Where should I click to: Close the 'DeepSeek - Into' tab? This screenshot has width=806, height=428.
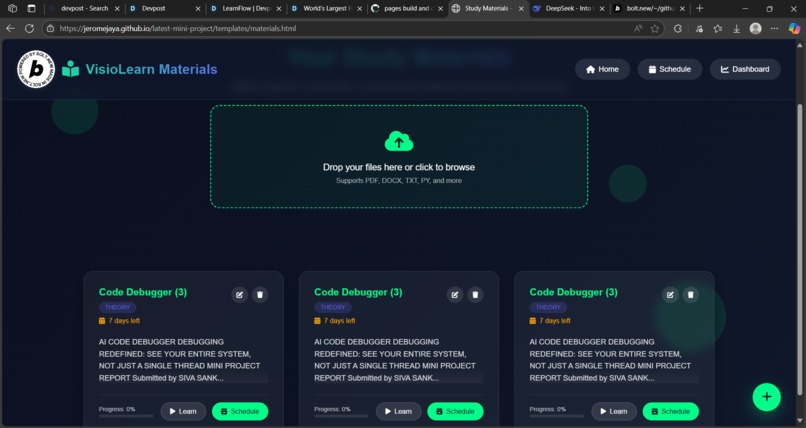[602, 9]
